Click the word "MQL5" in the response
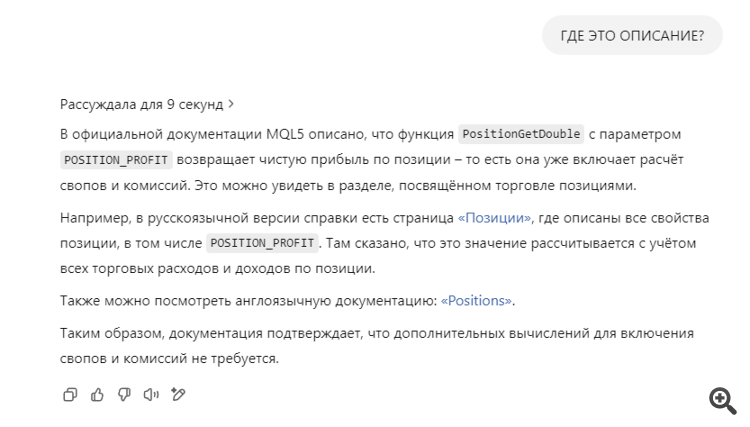 pyautogui.click(x=291, y=134)
